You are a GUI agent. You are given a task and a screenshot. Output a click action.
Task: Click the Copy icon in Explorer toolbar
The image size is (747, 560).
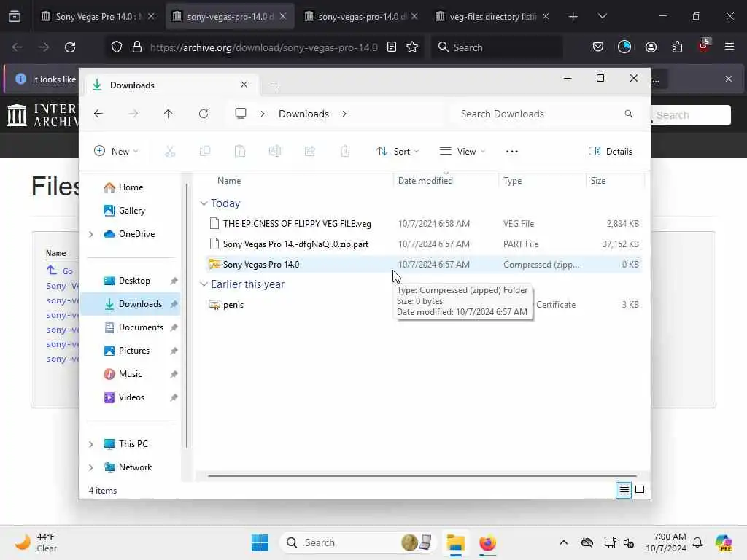pos(205,152)
